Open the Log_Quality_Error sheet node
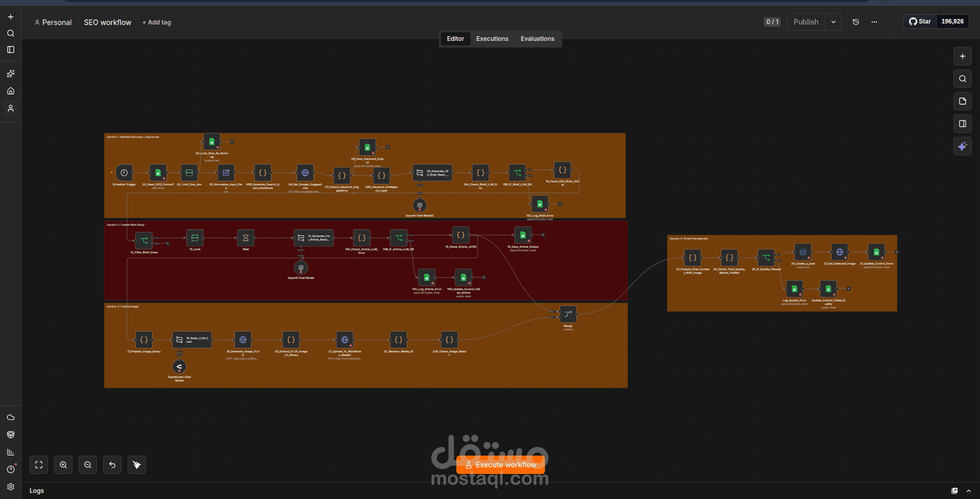 coord(794,289)
